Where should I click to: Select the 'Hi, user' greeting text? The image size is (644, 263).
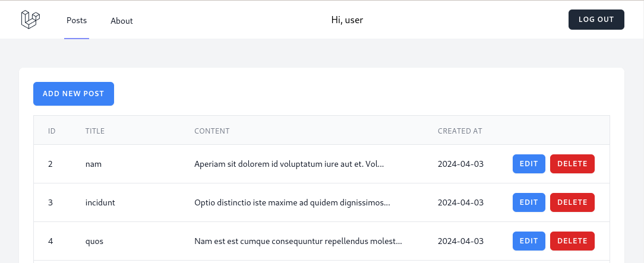click(347, 20)
